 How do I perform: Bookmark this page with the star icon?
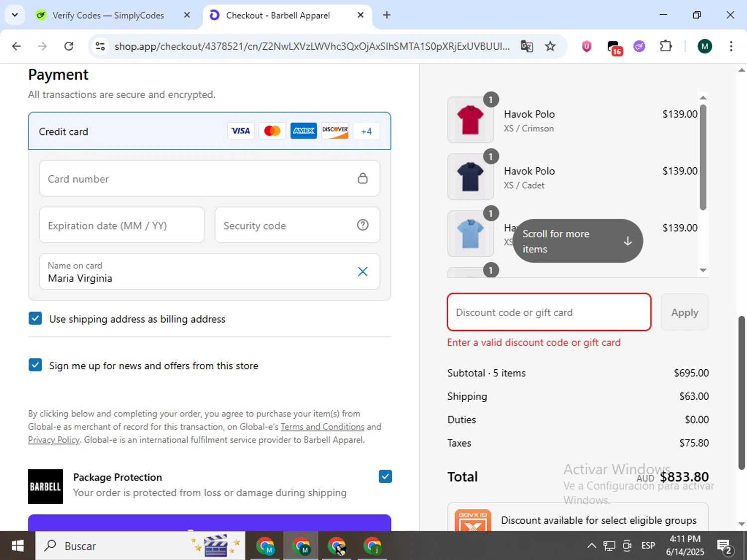550,46
